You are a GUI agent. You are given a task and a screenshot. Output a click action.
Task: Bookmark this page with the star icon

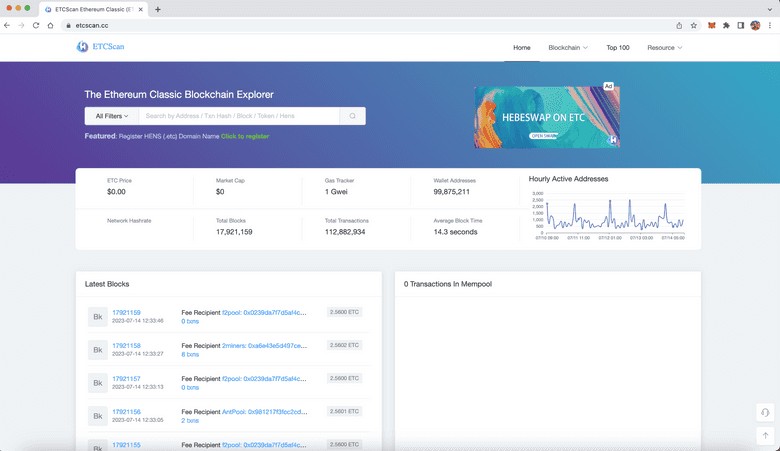(694, 25)
